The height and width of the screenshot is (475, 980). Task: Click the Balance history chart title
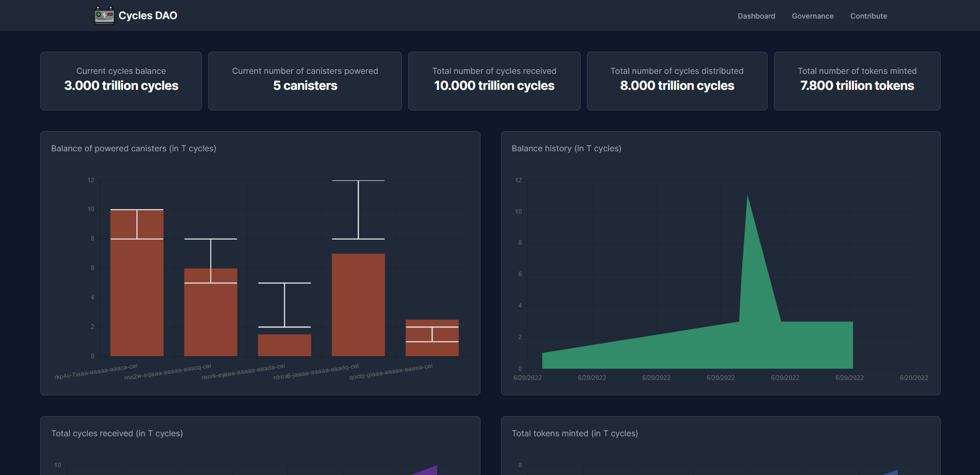point(566,148)
